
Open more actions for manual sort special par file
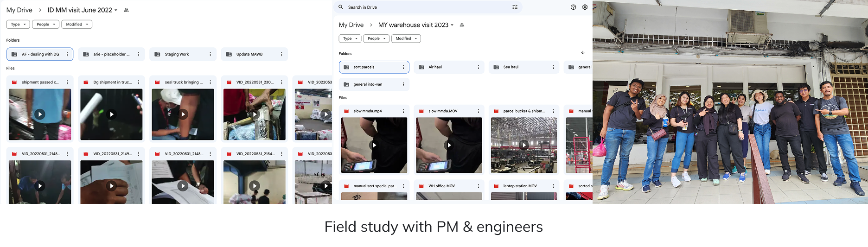pos(403,186)
